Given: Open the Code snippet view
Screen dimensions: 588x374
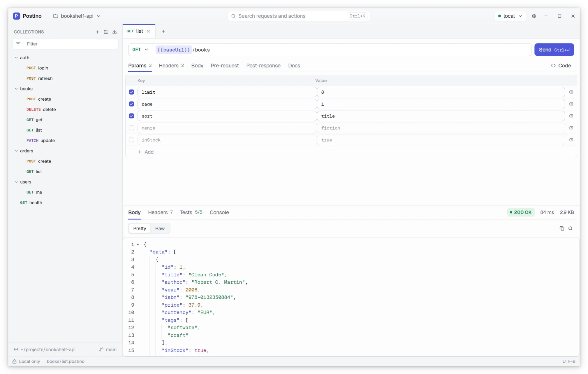Looking at the screenshot, I should [x=561, y=66].
